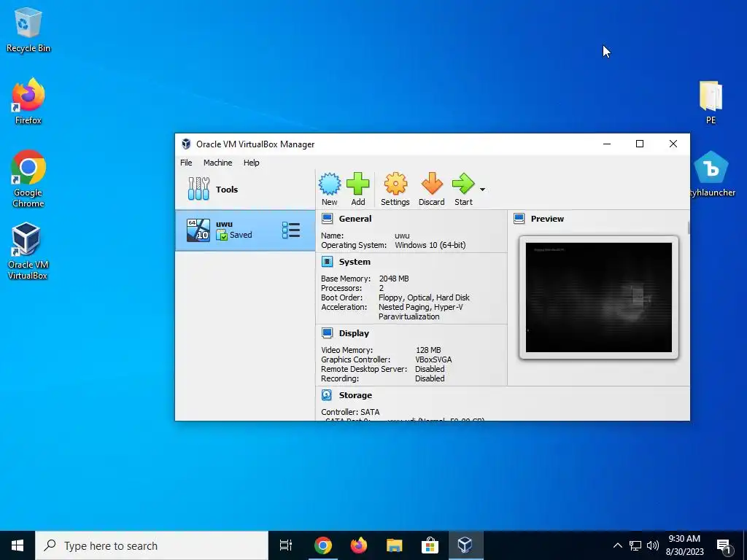This screenshot has width=747, height=560.
Task: Select the PE folder on the desktop
Action: tap(711, 102)
